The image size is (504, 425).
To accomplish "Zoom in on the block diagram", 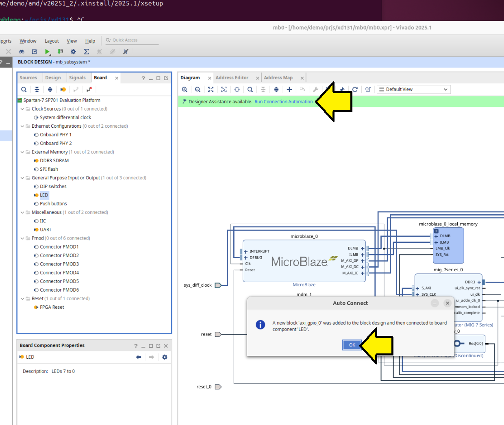I will 185,89.
